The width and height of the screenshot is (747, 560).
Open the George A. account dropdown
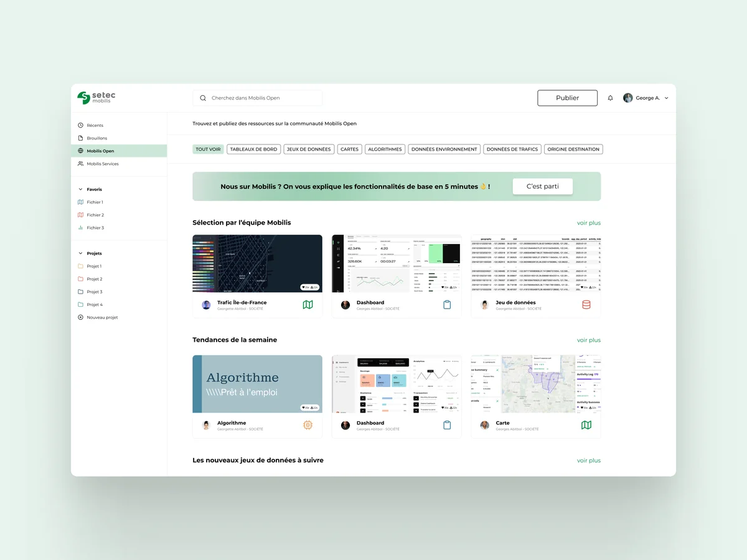point(667,98)
